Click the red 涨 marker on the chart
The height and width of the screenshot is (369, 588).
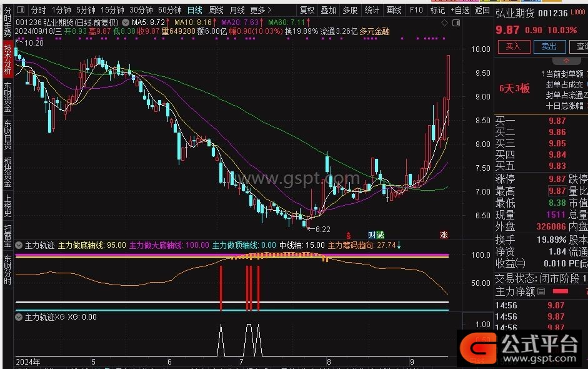click(444, 235)
